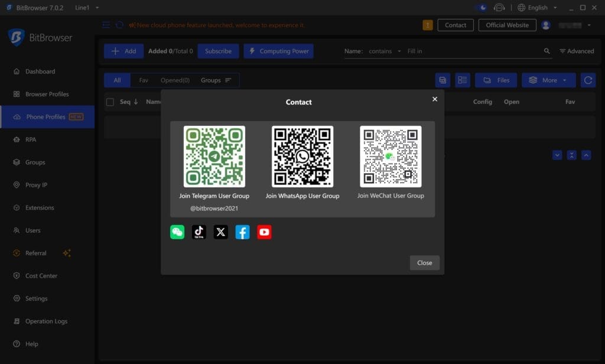Screen dimensions: 605x364
Task: Open the English language dropdown
Action: [538, 8]
